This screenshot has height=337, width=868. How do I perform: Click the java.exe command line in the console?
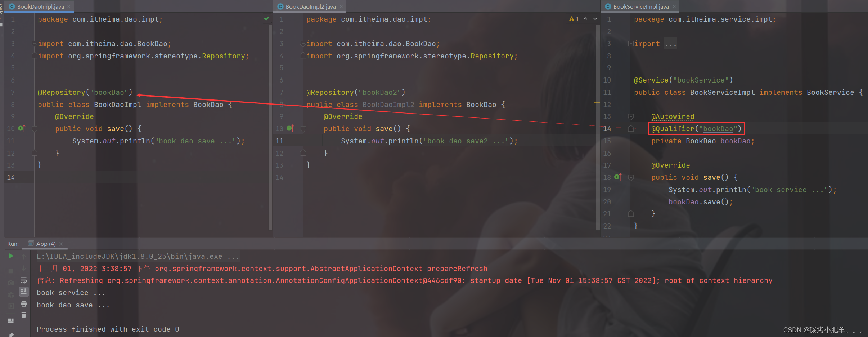point(138,256)
